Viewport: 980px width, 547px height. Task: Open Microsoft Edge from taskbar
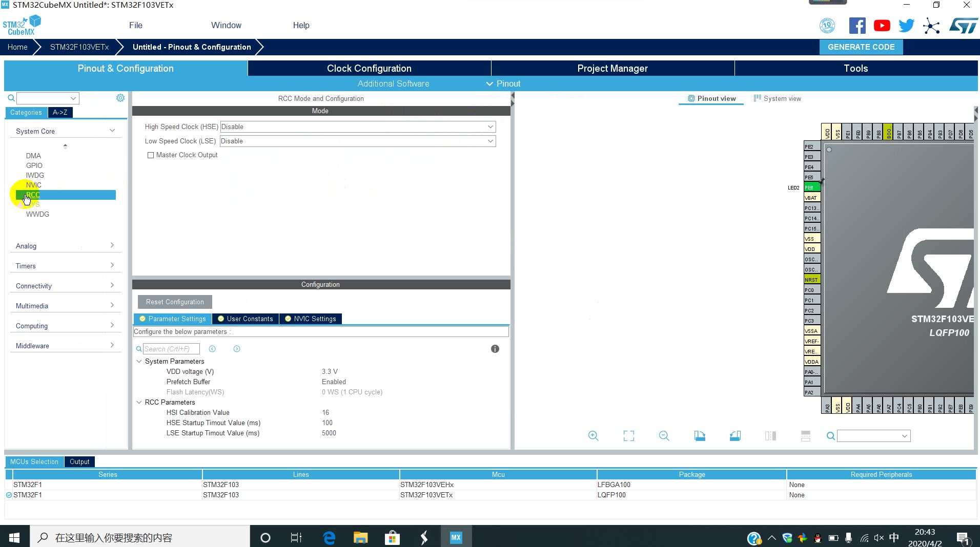point(329,538)
